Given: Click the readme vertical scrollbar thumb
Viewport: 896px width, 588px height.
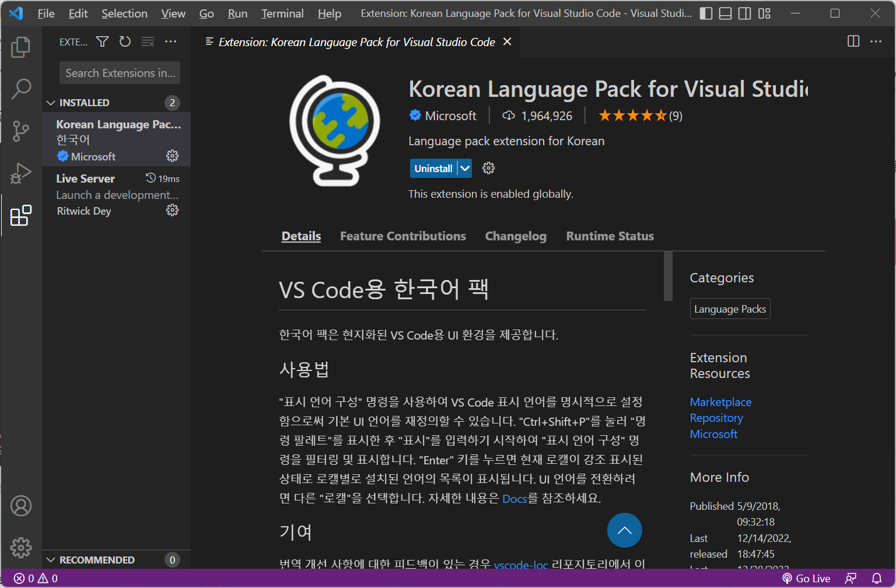Looking at the screenshot, I should pos(668,276).
